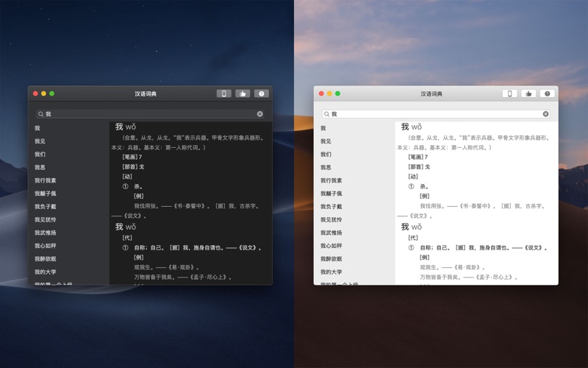This screenshot has width=588, height=368.
Task: Select 我思 in dark window list
Action: [x=40, y=168]
